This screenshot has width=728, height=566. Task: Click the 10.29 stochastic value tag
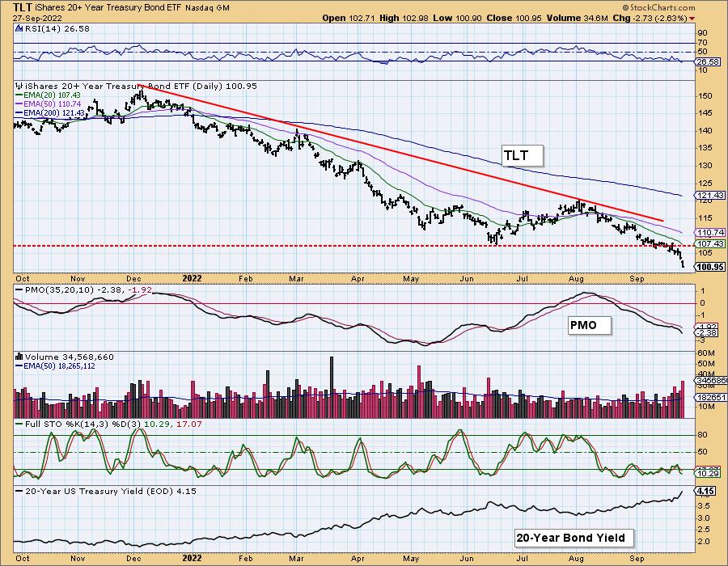pyautogui.click(x=708, y=473)
